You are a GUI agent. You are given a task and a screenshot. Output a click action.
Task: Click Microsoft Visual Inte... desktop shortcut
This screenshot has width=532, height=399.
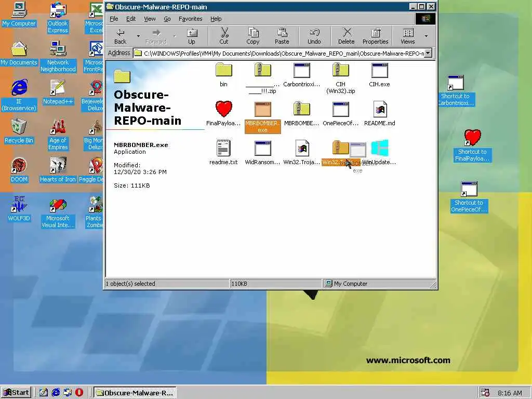[58, 212]
